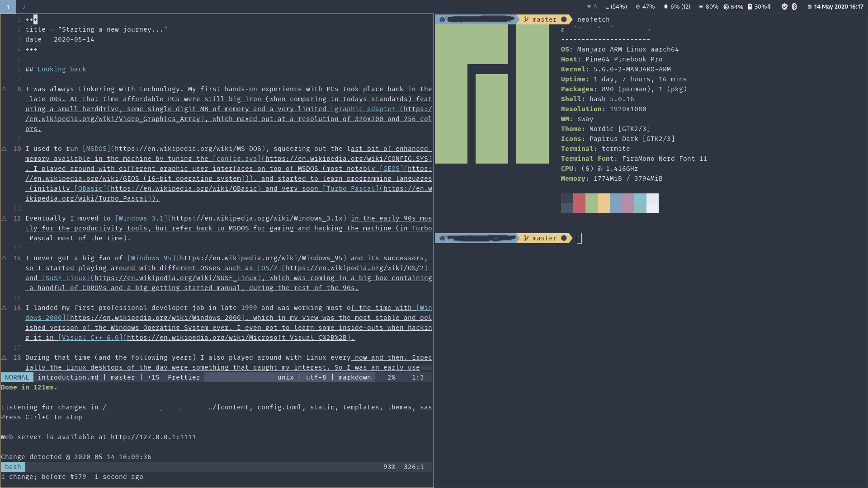Click the Bluetooth tray icon
This screenshot has height=488, width=868.
[794, 7]
